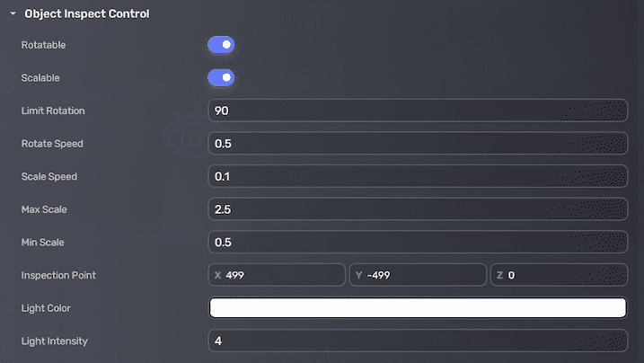Turn off the Scalable toggle
The image size is (644, 363).
click(221, 77)
